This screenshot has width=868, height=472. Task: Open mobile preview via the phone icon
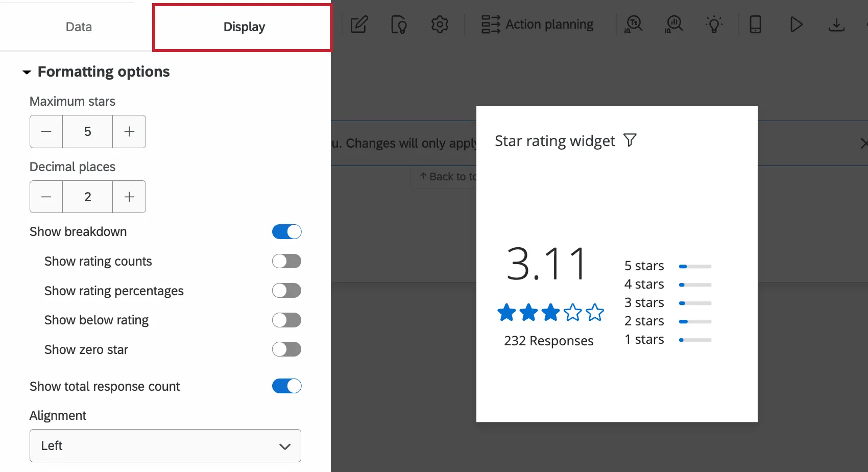click(x=756, y=24)
